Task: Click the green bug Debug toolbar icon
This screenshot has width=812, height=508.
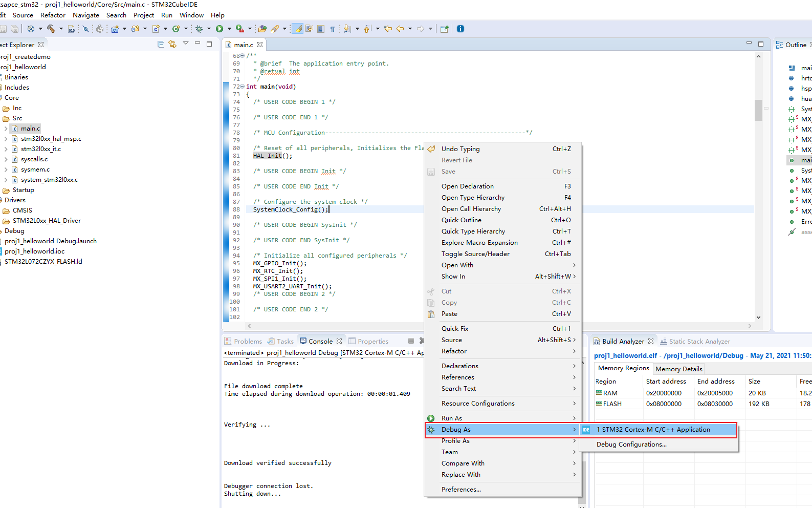Action: pyautogui.click(x=200, y=29)
